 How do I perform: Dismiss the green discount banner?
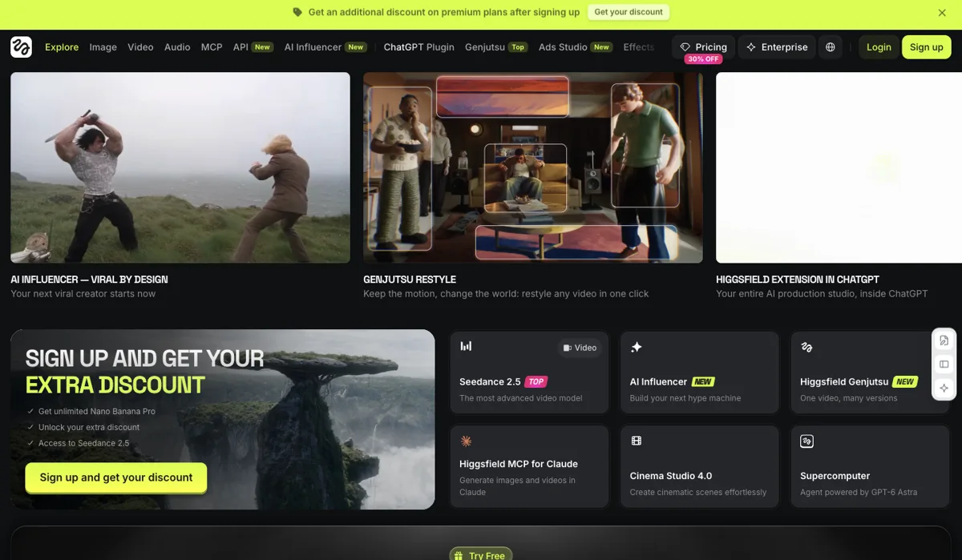tap(942, 13)
